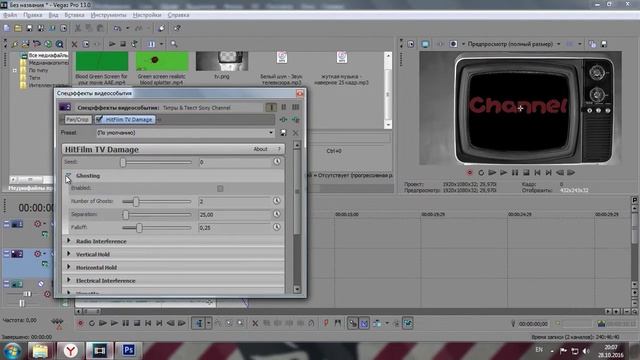Viewport: 640px width, 360px height.
Task: Animate the Separation parameter clock icon
Action: pyautogui.click(x=277, y=214)
